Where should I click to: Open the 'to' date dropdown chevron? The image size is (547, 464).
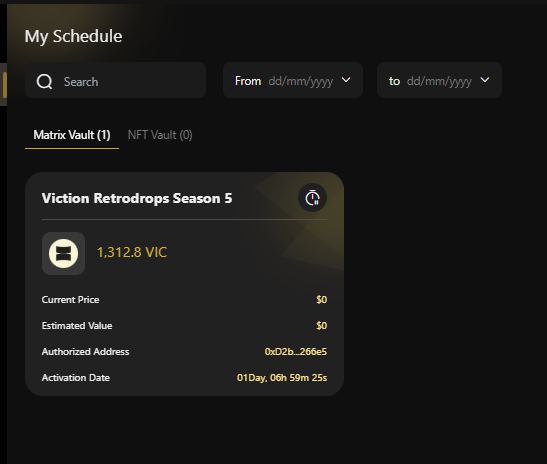tap(485, 80)
